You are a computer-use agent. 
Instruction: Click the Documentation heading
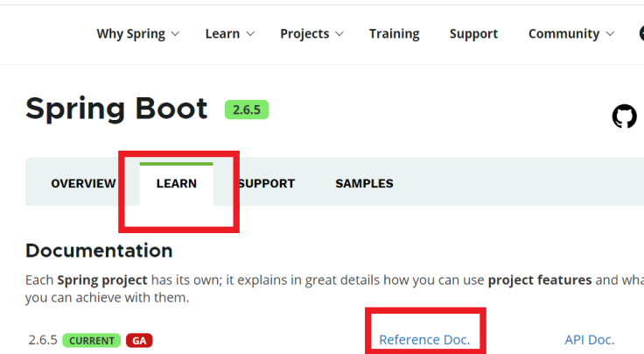[99, 251]
